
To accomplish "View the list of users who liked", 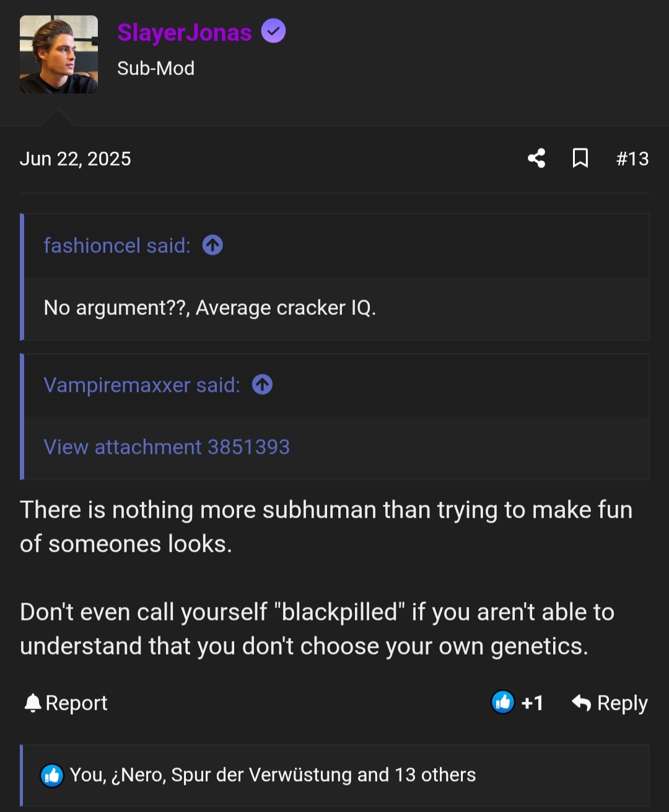I will [x=273, y=775].
